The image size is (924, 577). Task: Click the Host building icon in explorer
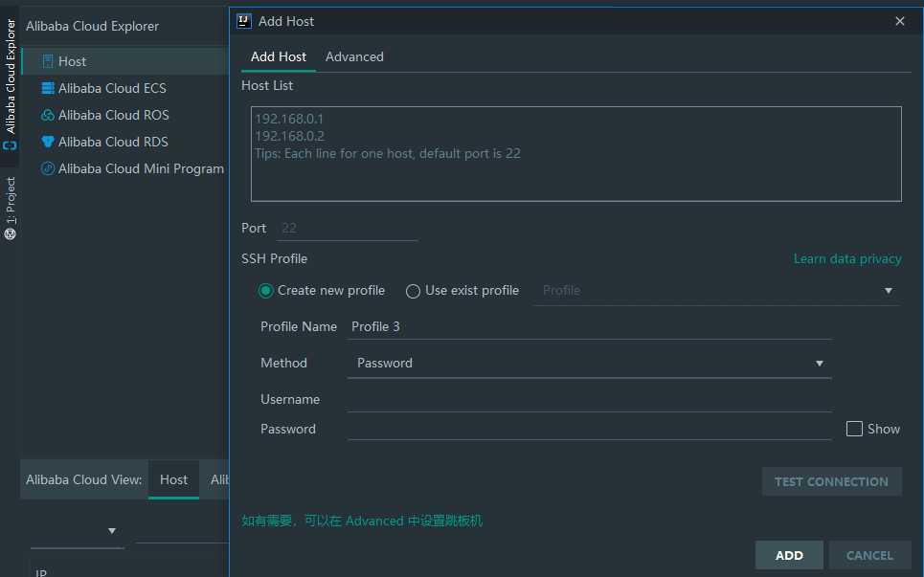48,61
